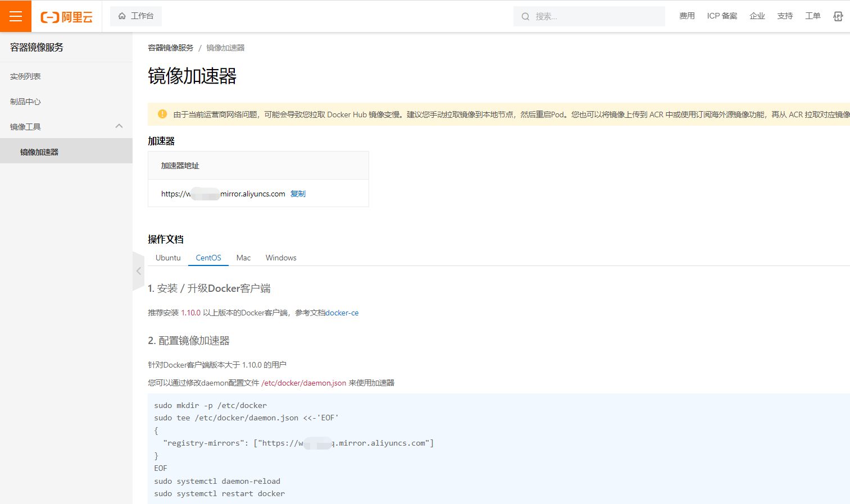Open the 费用 menu
Viewport: 850px width, 504px height.
click(x=687, y=16)
